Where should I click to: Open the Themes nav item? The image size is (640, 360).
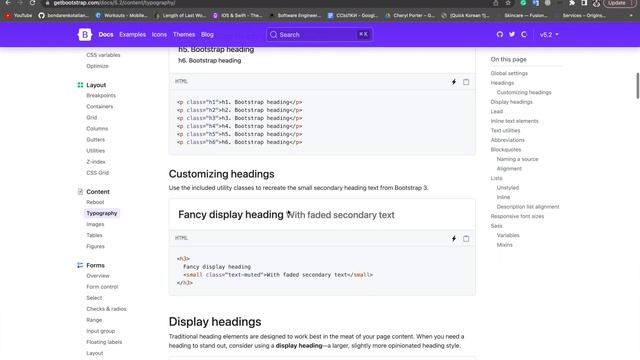point(184,35)
